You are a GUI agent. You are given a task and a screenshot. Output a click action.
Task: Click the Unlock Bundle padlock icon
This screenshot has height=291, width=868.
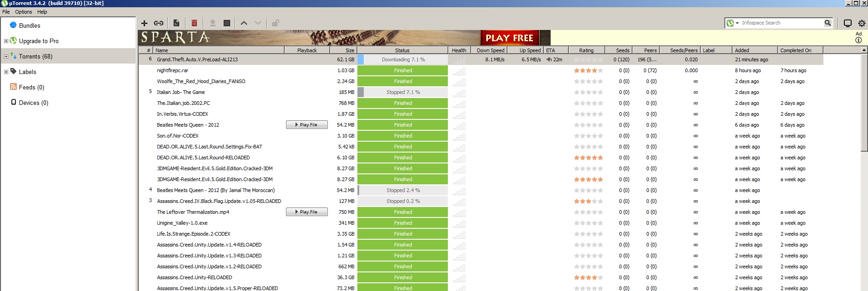tap(275, 23)
